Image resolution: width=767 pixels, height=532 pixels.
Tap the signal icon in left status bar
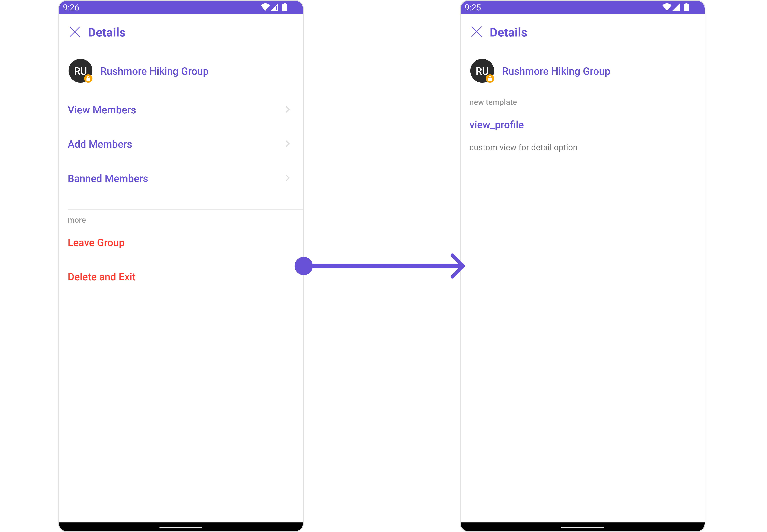coord(274,7)
